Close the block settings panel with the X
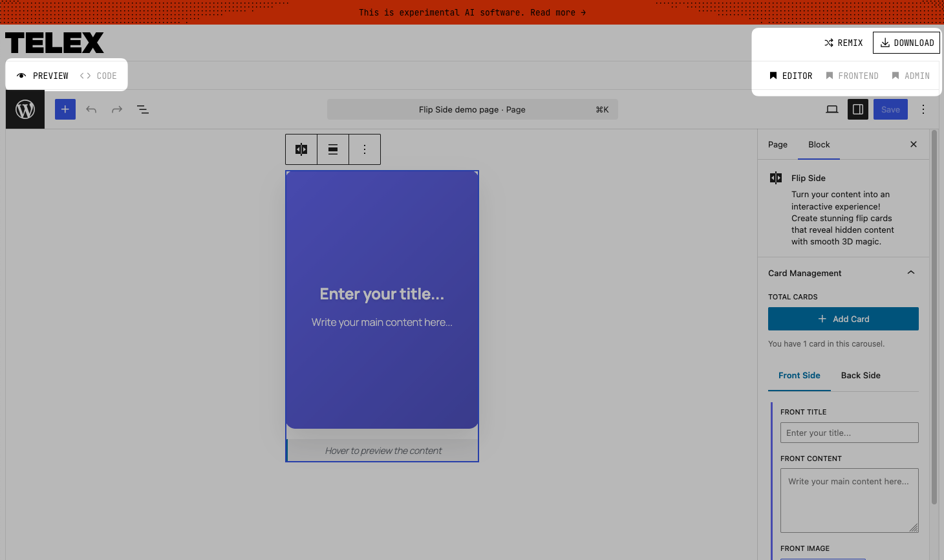Viewport: 944px width, 560px height. [x=913, y=144]
